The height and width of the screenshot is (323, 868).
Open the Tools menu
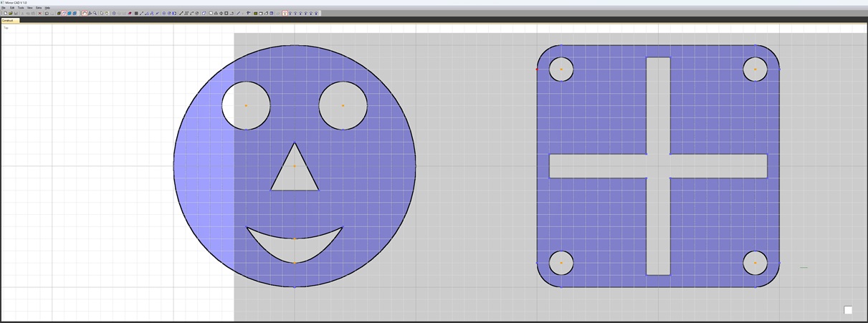tap(21, 8)
